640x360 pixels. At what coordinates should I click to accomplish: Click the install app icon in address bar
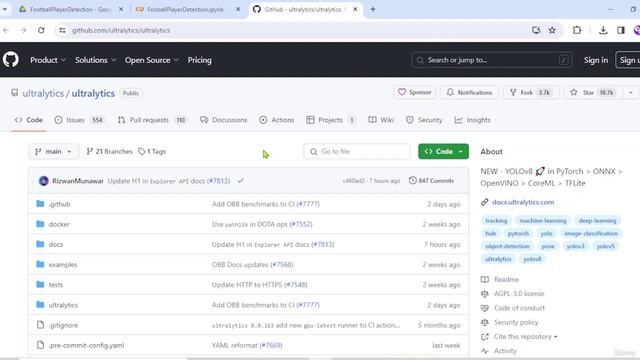pos(536,30)
